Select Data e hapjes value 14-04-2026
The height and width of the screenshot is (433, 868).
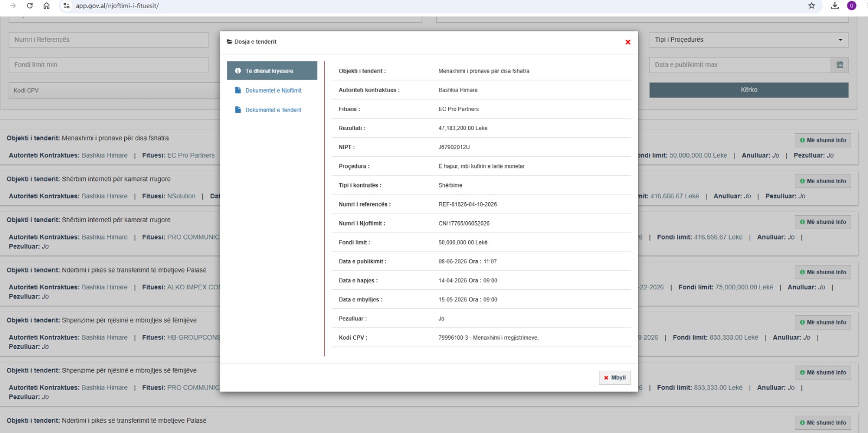[468, 281]
